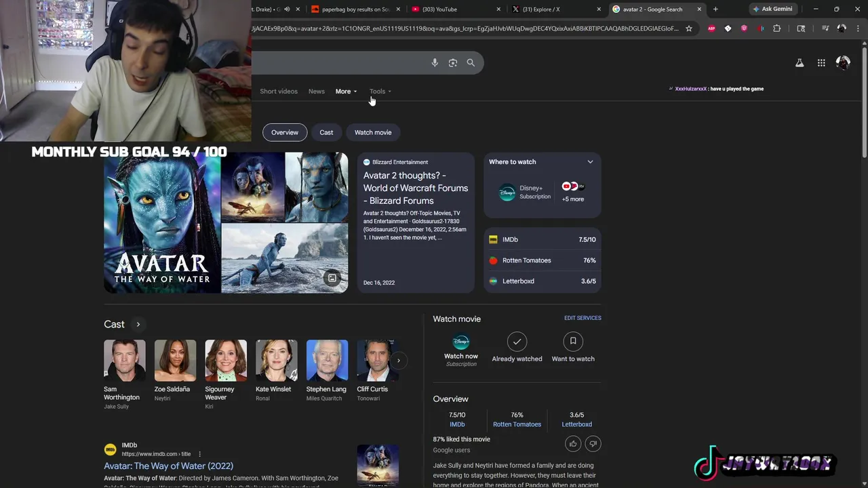
Task: Switch to the News search tab
Action: pyautogui.click(x=317, y=91)
